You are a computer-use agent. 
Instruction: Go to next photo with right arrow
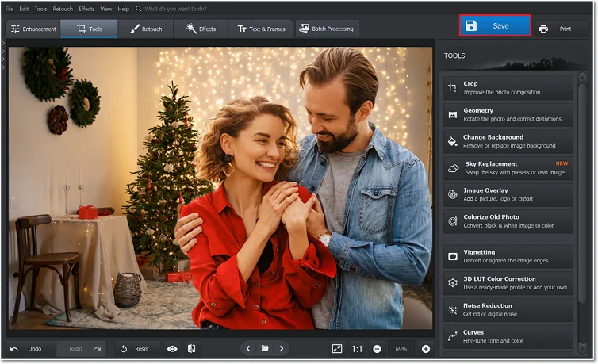tap(282, 349)
